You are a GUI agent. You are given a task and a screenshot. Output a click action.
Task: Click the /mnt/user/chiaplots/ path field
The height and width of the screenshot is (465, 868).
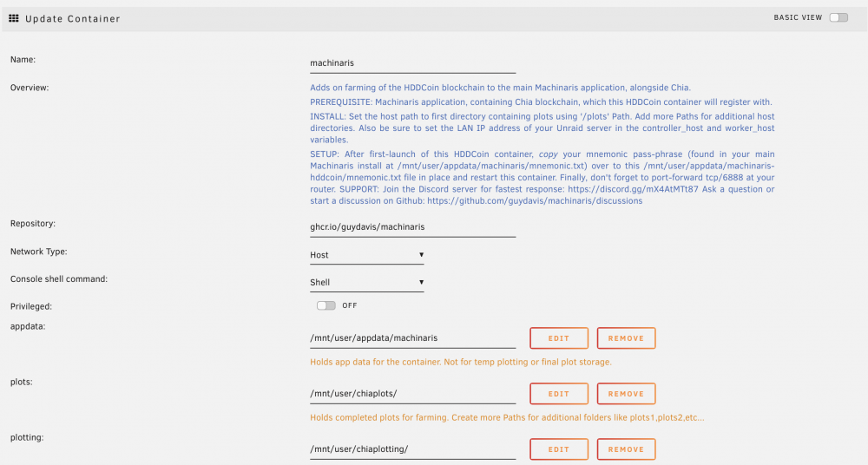[413, 394]
